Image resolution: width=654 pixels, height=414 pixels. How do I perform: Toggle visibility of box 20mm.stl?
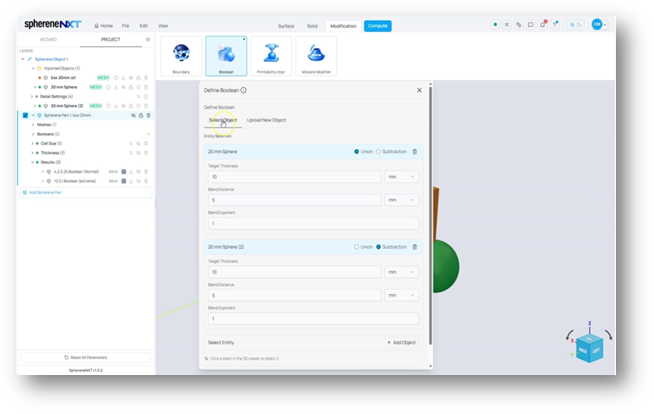[131, 78]
